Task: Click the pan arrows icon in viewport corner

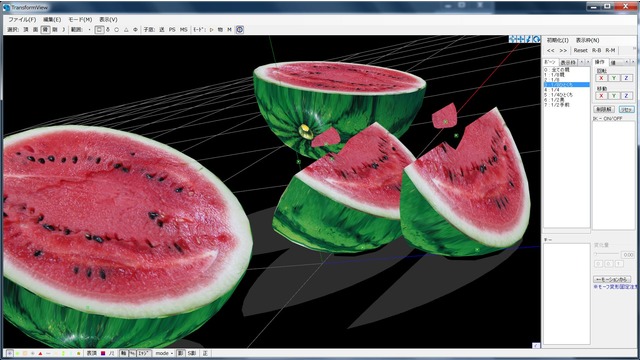Action: click(522, 39)
